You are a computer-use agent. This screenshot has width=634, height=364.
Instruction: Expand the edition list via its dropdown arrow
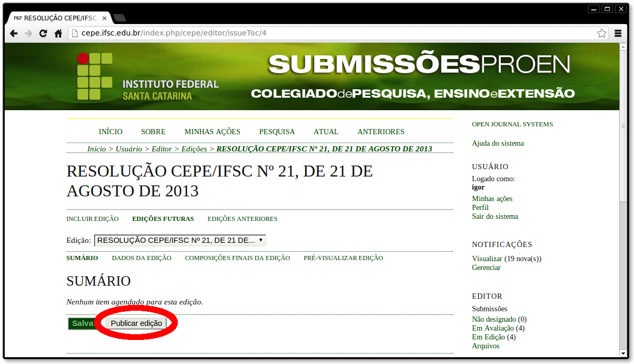(x=260, y=240)
